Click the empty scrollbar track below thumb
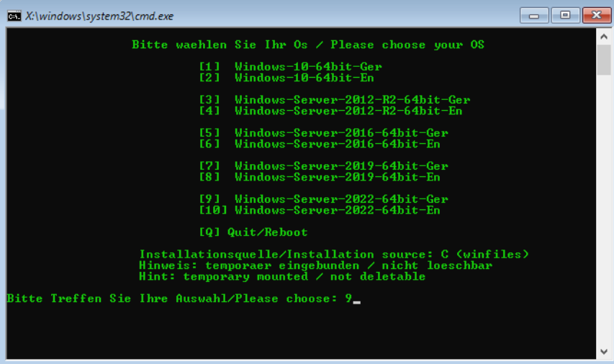 pos(604,209)
